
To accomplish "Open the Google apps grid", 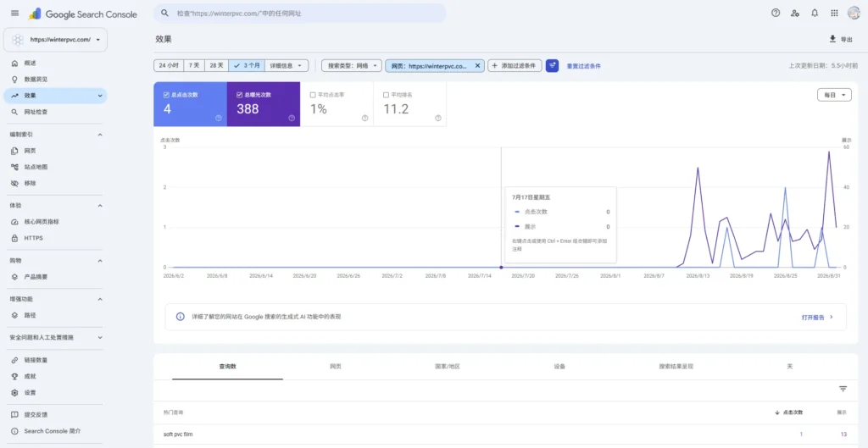I will [834, 14].
